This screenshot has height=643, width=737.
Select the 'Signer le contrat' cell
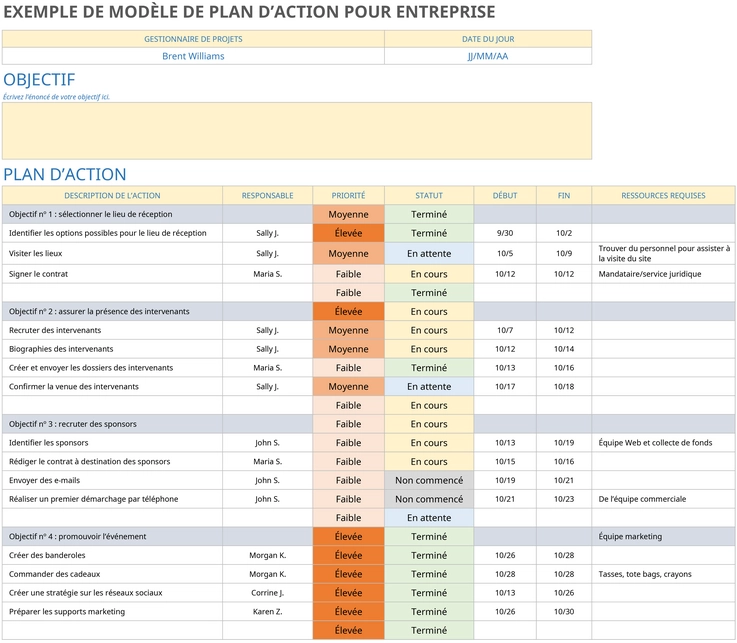(112, 274)
